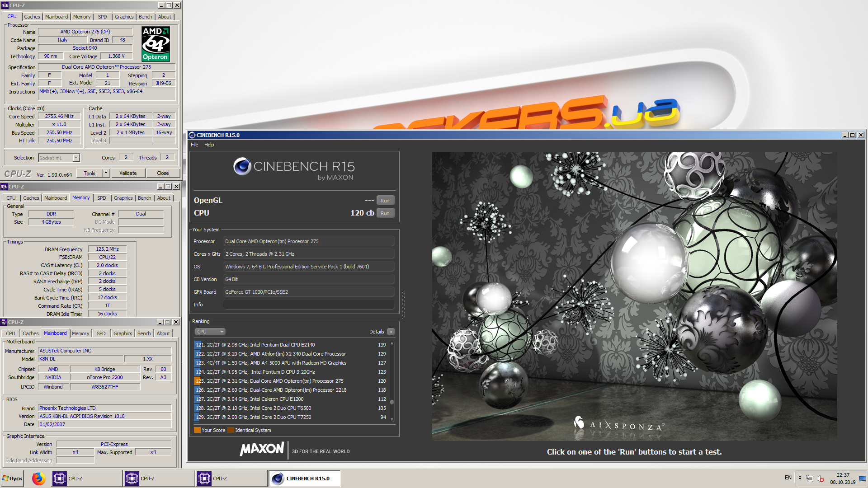The width and height of the screenshot is (868, 488).
Task: Click the Validate button in CPU-Z
Action: click(128, 173)
